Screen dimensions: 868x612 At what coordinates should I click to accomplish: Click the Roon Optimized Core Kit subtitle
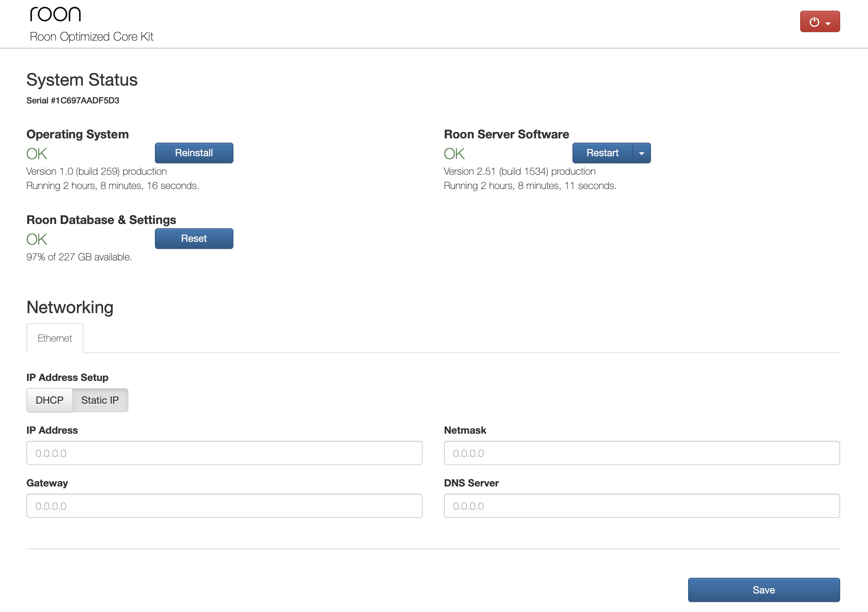point(91,37)
